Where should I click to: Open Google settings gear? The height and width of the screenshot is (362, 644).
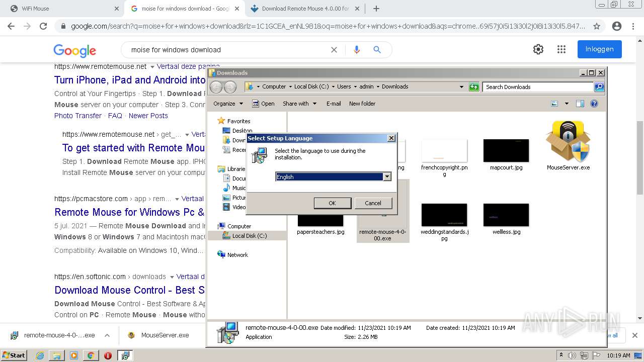(x=538, y=49)
